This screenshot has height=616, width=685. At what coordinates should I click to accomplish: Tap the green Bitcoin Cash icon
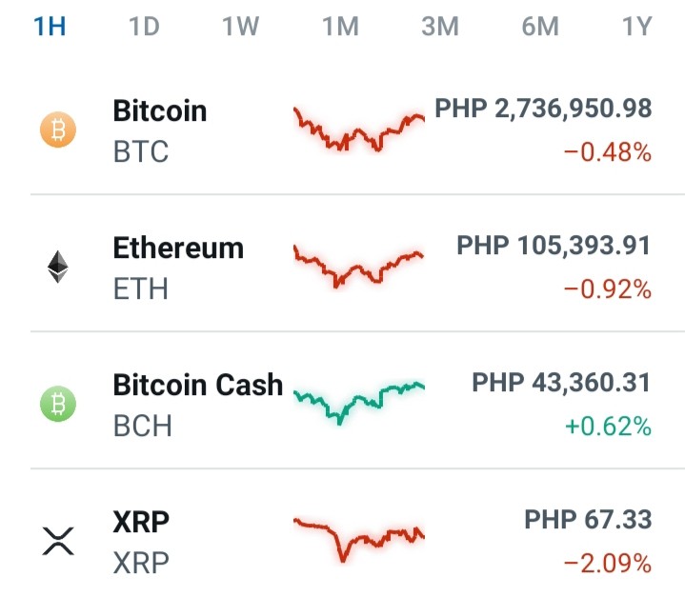pyautogui.click(x=58, y=404)
